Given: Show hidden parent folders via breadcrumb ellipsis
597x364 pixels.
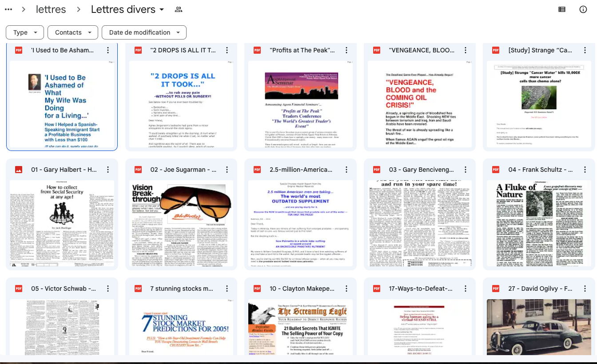Looking at the screenshot, I should coord(8,9).
